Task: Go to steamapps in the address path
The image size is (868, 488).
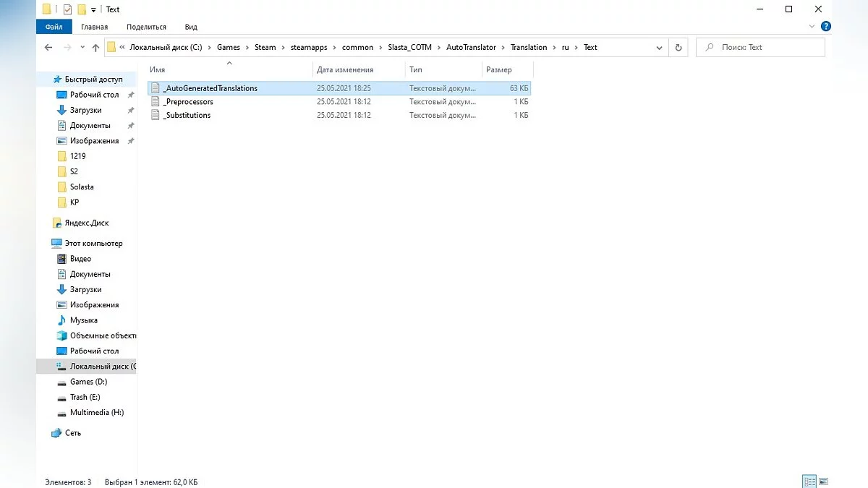Action: click(310, 47)
